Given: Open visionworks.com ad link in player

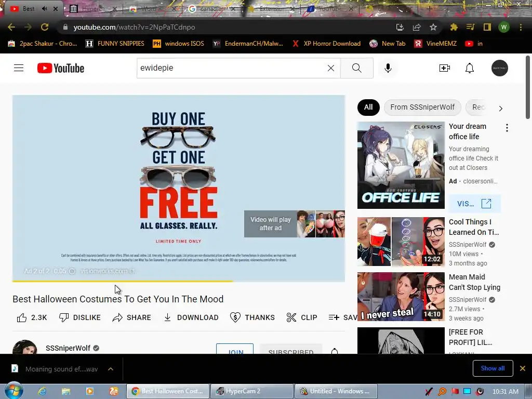Looking at the screenshot, I should (x=107, y=271).
